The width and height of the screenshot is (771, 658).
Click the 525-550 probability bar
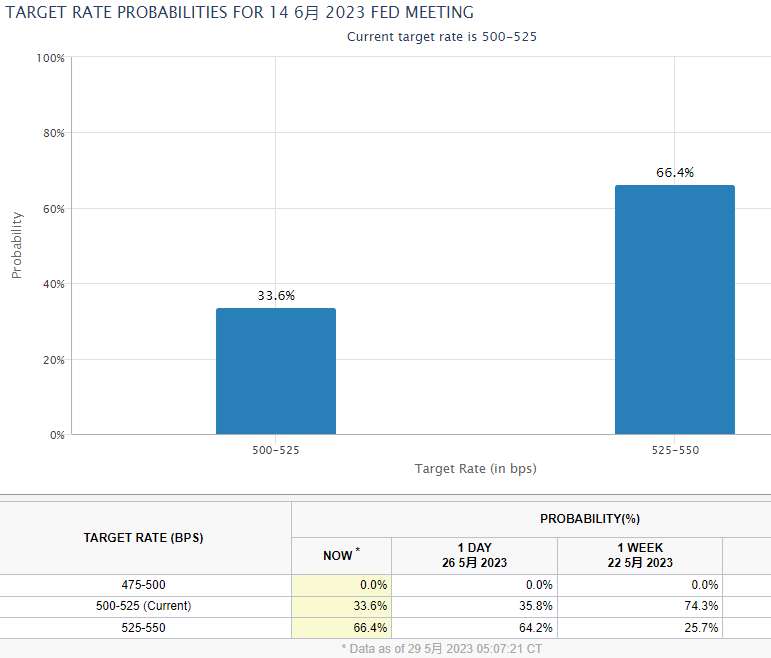675,310
